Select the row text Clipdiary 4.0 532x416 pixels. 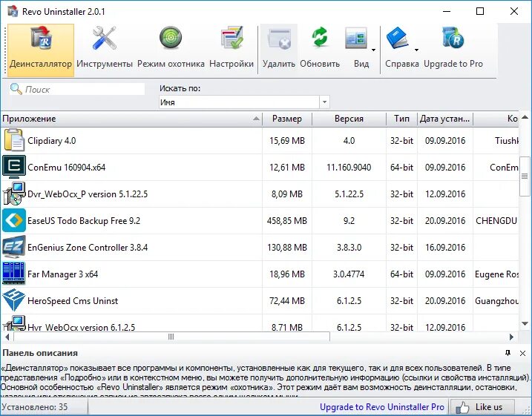(52, 141)
